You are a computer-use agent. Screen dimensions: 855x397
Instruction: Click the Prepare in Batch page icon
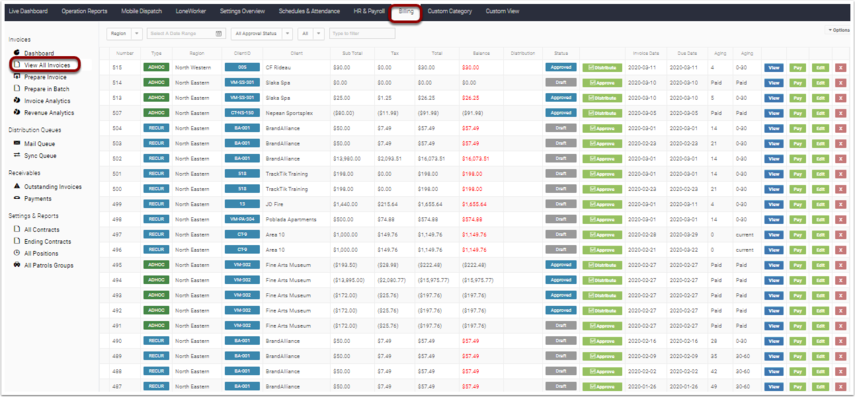[x=16, y=89]
